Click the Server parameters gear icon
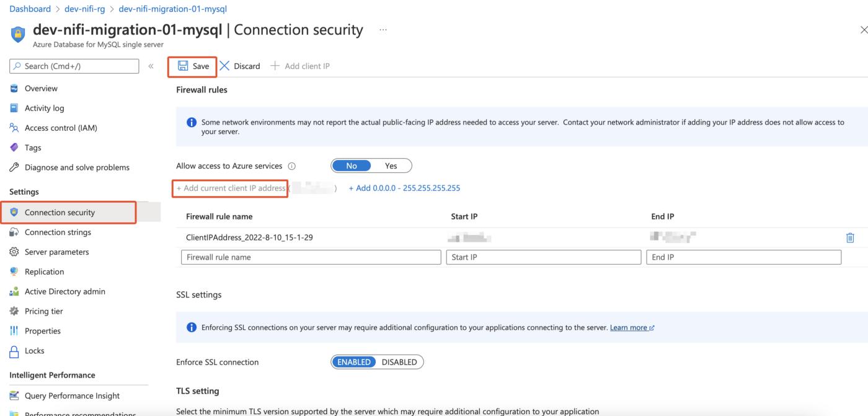 pos(14,252)
